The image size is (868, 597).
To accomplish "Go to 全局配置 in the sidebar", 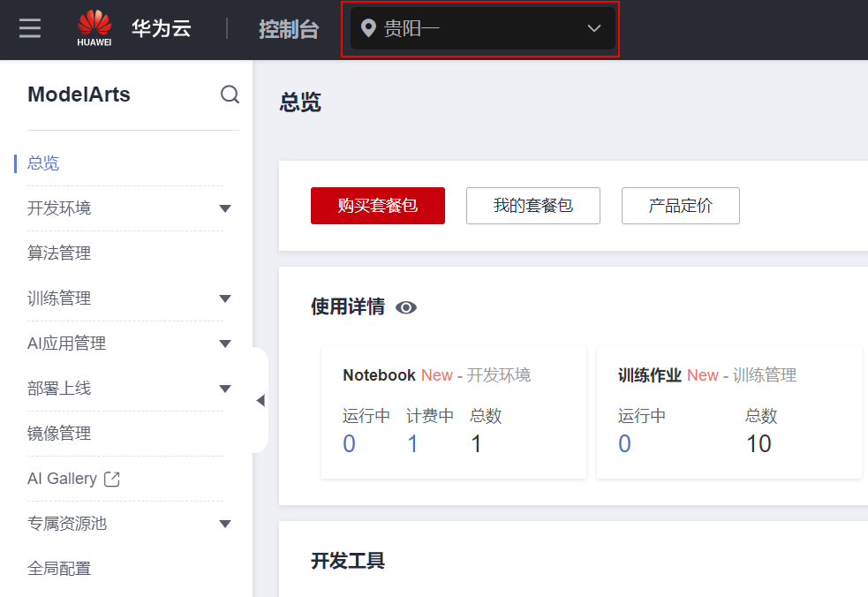I will tap(59, 569).
